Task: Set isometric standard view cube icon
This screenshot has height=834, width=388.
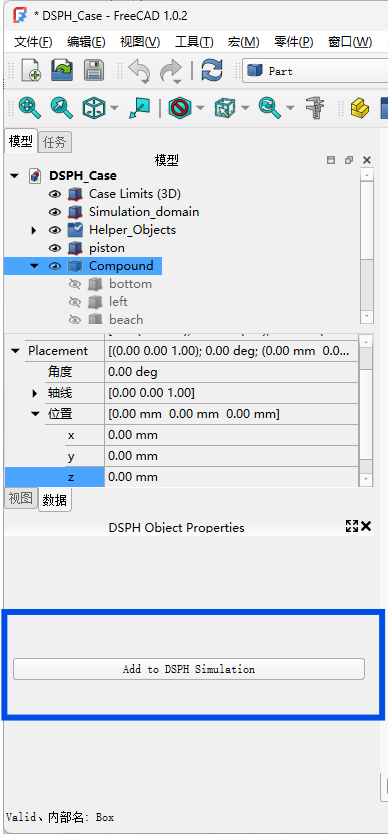Action: click(x=94, y=108)
